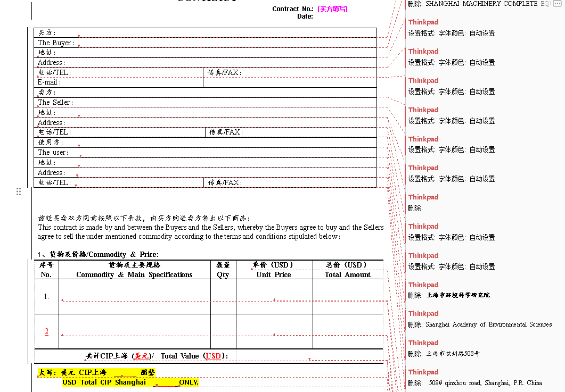
Task: Click 'The Seller:' row
Action: coord(206,103)
